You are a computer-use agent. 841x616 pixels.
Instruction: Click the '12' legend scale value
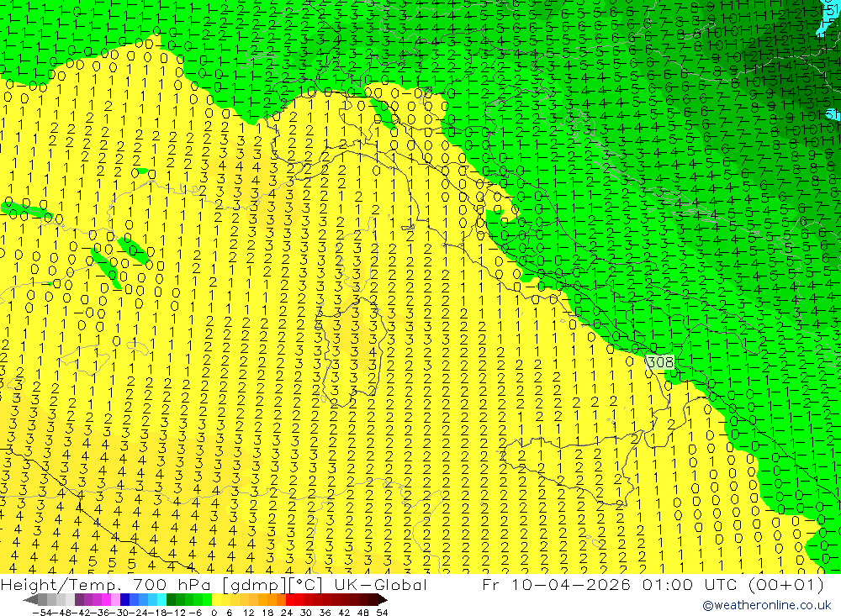pyautogui.click(x=249, y=613)
